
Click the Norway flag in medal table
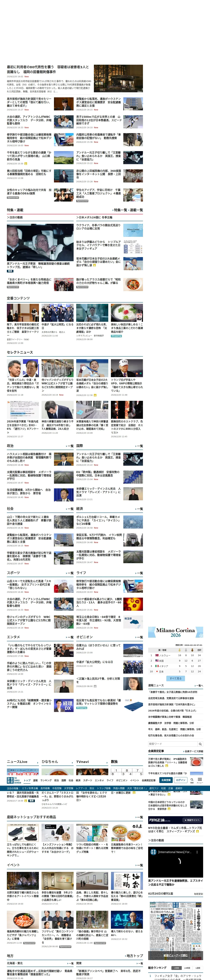click(x=157, y=655)
